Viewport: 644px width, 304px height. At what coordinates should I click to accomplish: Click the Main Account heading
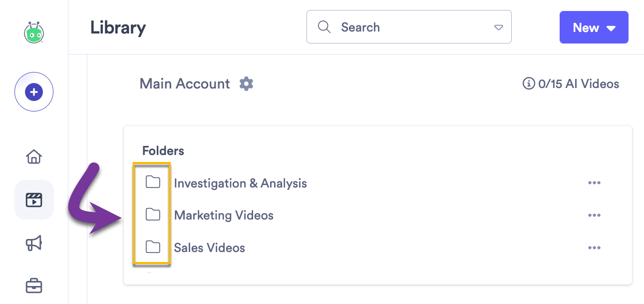coord(185,83)
